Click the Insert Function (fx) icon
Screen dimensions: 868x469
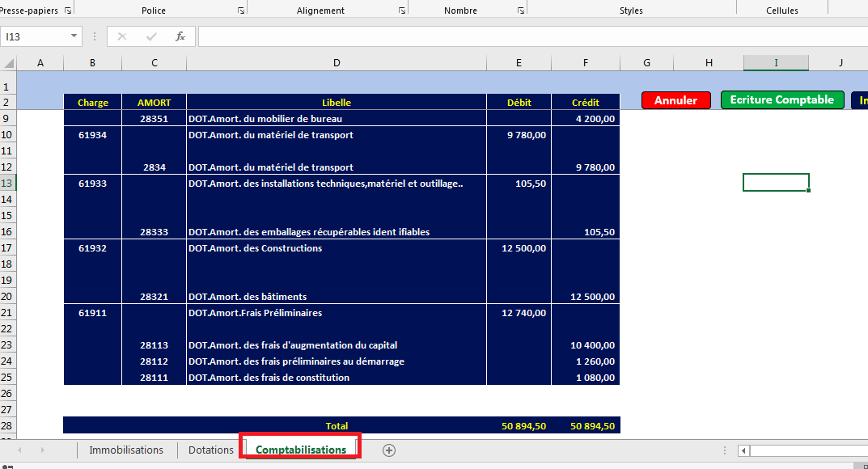180,36
